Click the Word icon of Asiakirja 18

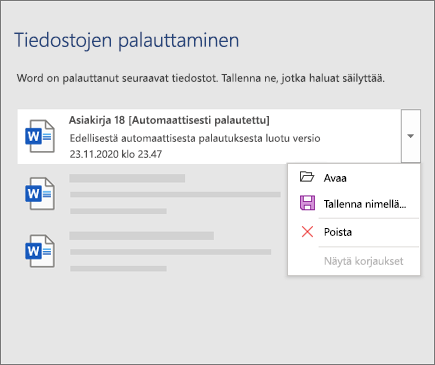[40, 136]
